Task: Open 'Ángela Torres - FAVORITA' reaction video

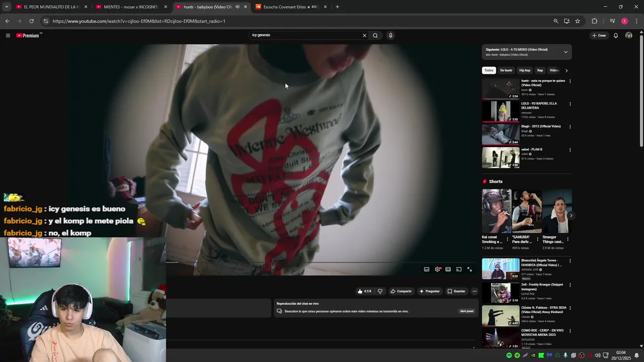Action: click(x=501, y=268)
